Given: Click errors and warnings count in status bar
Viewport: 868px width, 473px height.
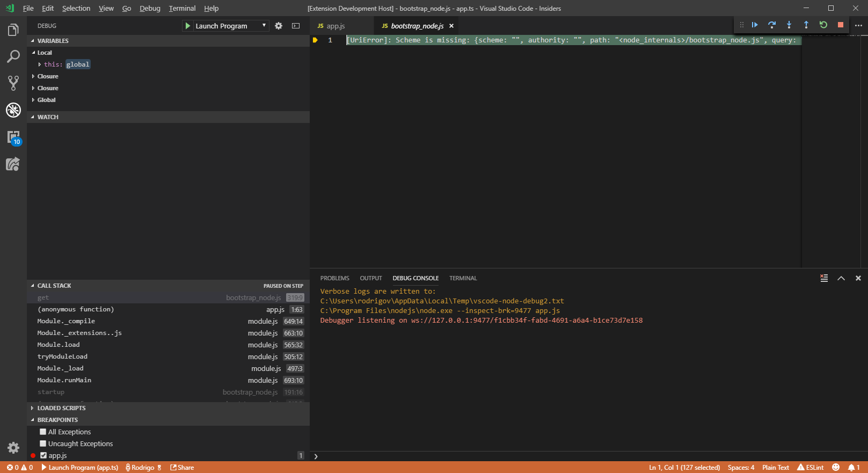Looking at the screenshot, I should pyautogui.click(x=20, y=468).
